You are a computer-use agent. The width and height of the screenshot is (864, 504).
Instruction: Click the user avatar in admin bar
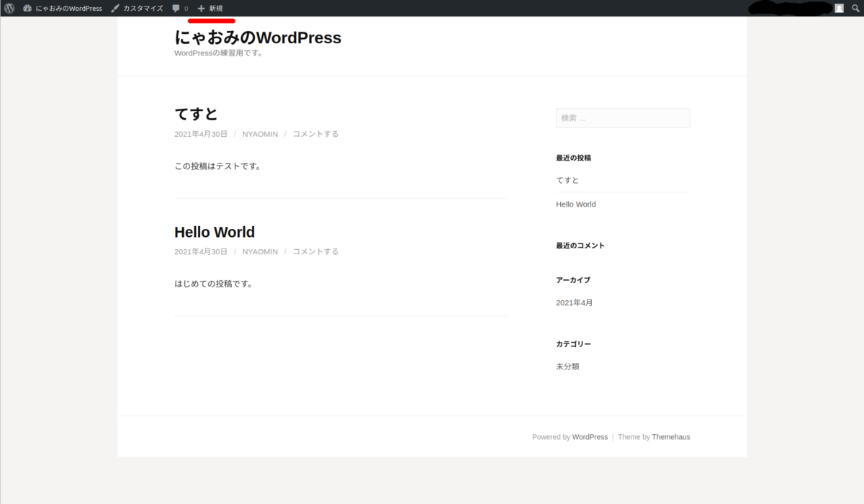[840, 8]
